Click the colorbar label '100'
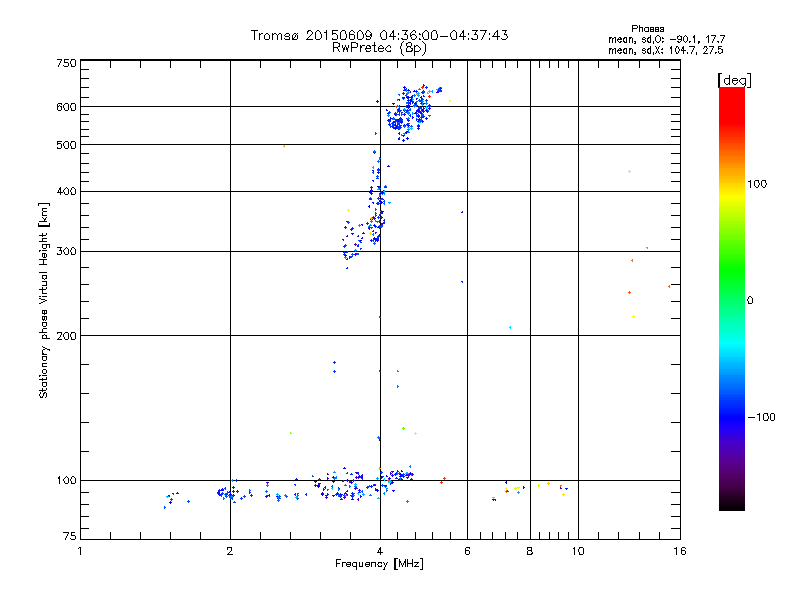This screenshot has width=800, height=600. click(x=757, y=184)
